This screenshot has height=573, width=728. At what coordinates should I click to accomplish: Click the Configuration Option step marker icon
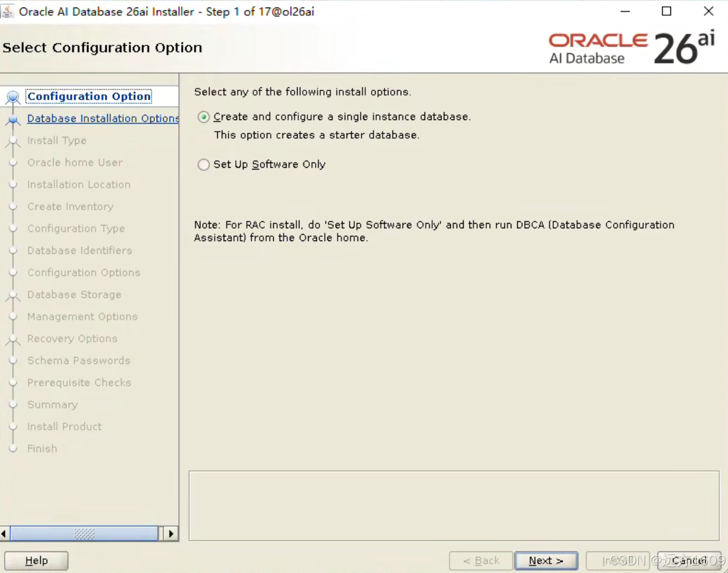tap(13, 97)
